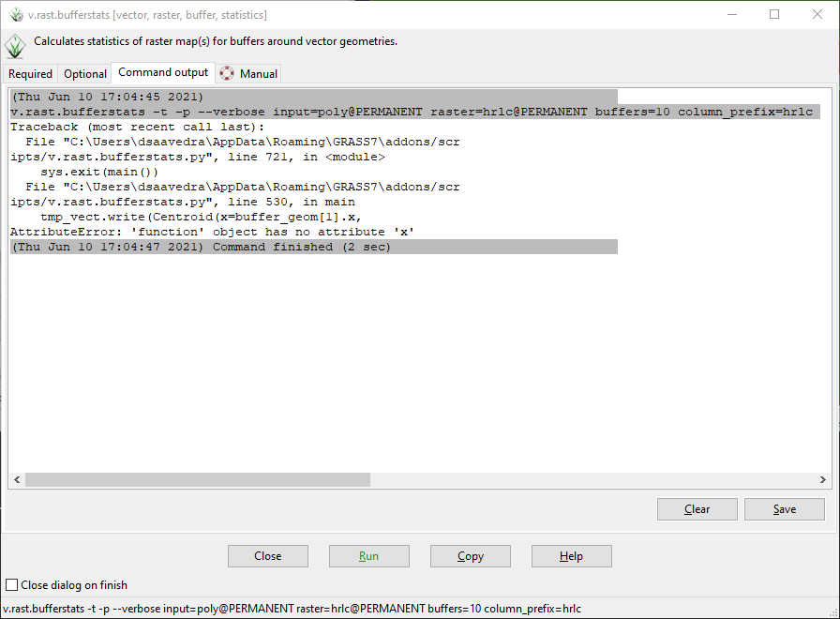Click the horizontal scrollbar thumb
This screenshot has width=840, height=619.
(x=197, y=479)
